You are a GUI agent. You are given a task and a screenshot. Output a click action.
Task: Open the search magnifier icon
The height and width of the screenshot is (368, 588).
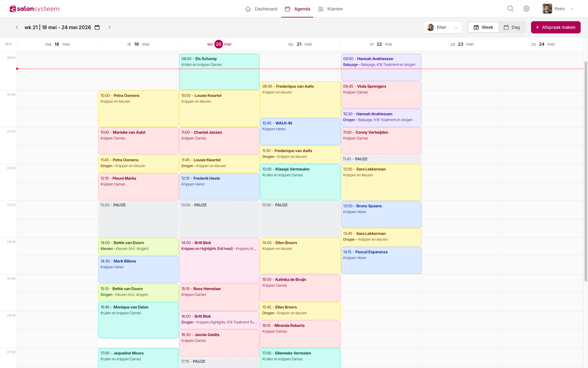(x=510, y=9)
